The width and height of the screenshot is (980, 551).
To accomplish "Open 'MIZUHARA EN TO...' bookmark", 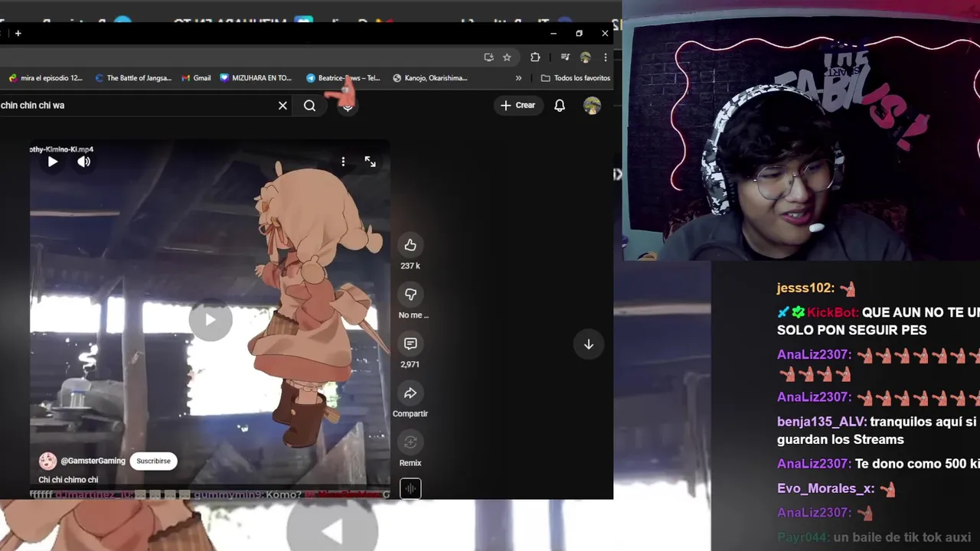I will [256, 78].
